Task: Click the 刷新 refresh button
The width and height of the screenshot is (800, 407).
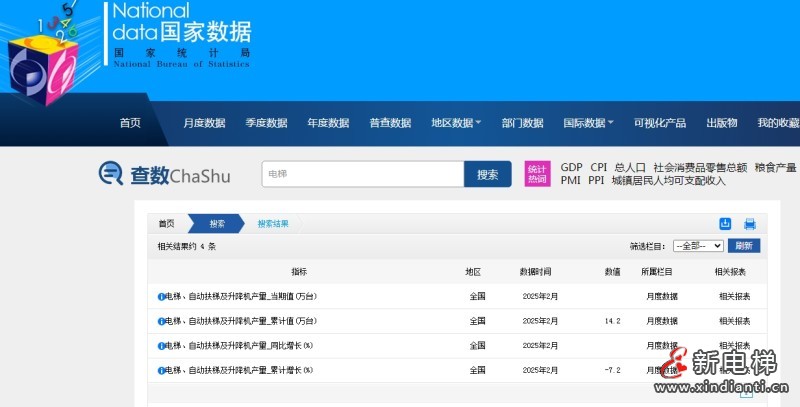Action: point(744,246)
